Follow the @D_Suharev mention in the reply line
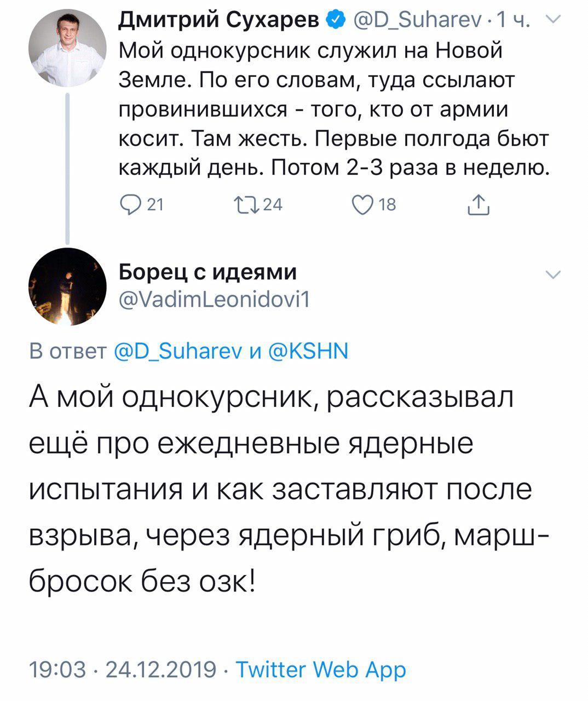 (x=178, y=350)
